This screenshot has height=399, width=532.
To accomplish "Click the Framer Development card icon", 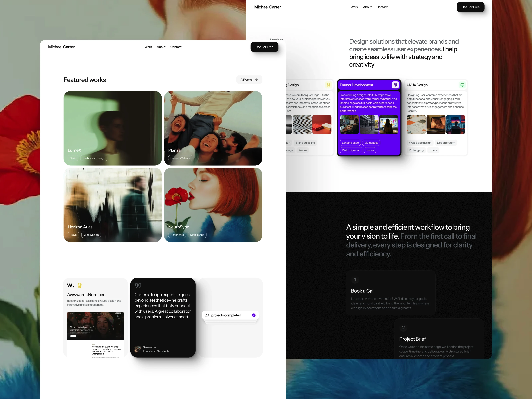I will 395,85.
